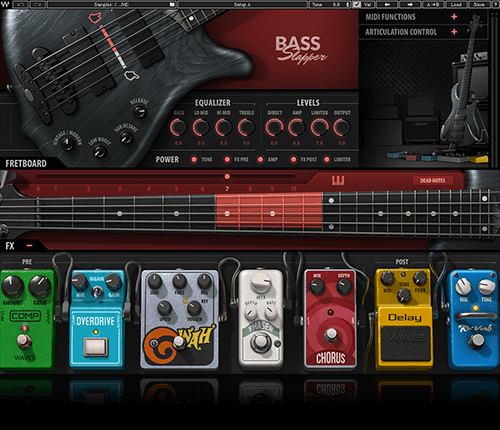500x430 pixels.
Task: Click the Treble equalizer knob
Action: (x=246, y=127)
